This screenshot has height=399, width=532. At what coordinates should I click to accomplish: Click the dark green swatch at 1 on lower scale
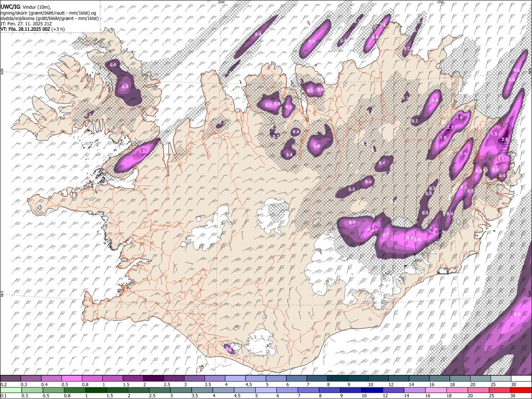click(96, 390)
